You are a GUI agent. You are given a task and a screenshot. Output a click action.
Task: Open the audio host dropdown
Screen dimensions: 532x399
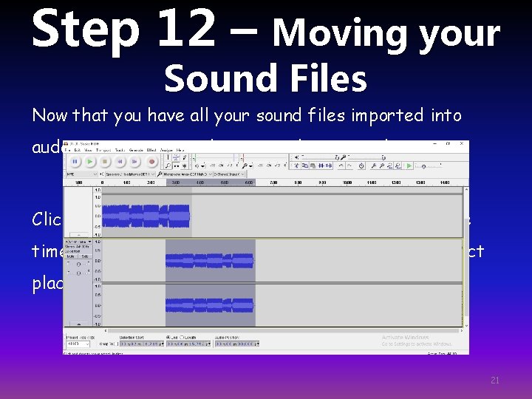coord(81,174)
